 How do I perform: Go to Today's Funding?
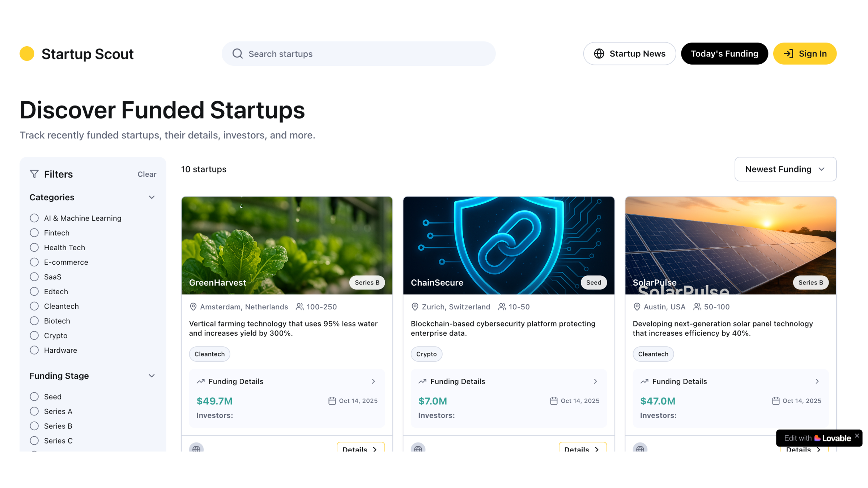coord(724,54)
